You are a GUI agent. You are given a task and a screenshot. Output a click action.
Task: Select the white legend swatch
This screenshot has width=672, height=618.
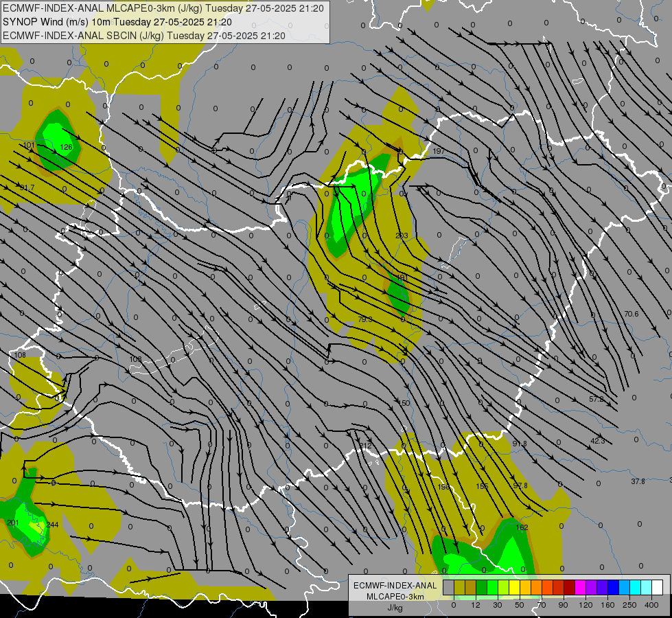pyautogui.click(x=657, y=587)
